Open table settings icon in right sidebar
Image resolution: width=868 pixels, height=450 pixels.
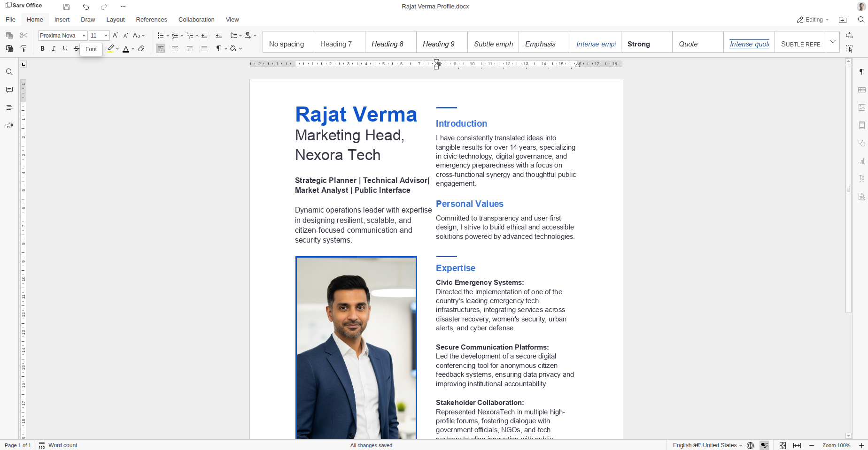pyautogui.click(x=861, y=90)
